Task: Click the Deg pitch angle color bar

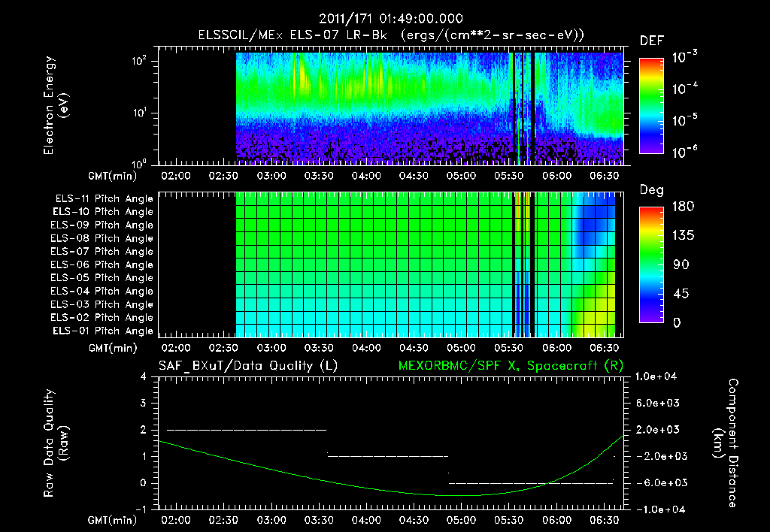Action: (x=651, y=265)
